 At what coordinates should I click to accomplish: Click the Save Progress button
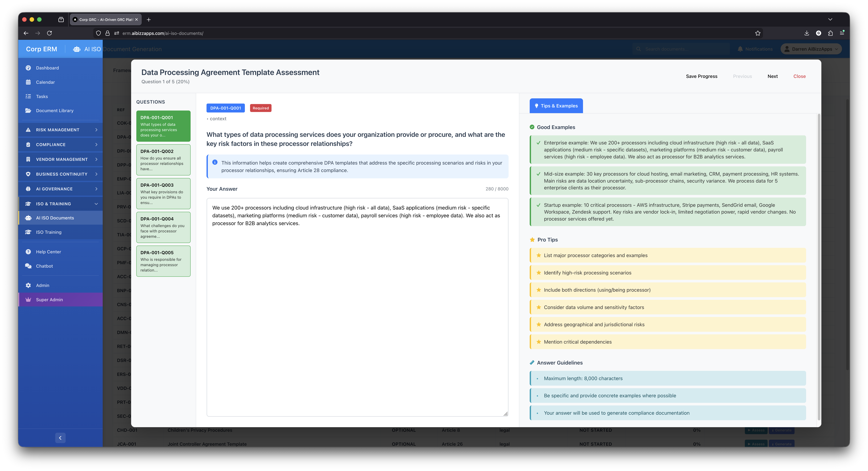coord(702,76)
